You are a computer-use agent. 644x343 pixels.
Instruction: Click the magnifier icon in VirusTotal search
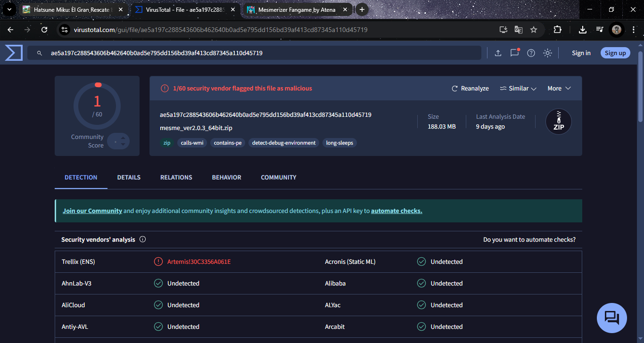point(40,53)
